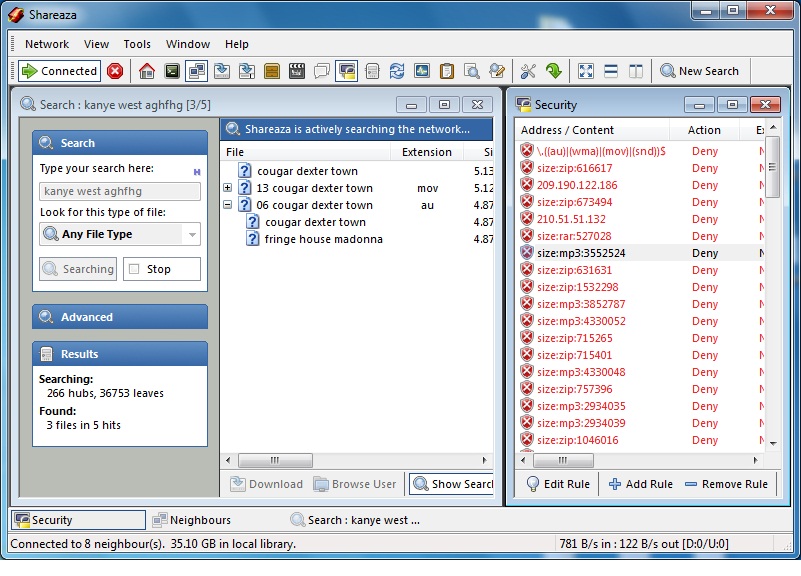Screen dimensions: 801x576
Task: Click the Remove Rule button
Action: (x=726, y=484)
